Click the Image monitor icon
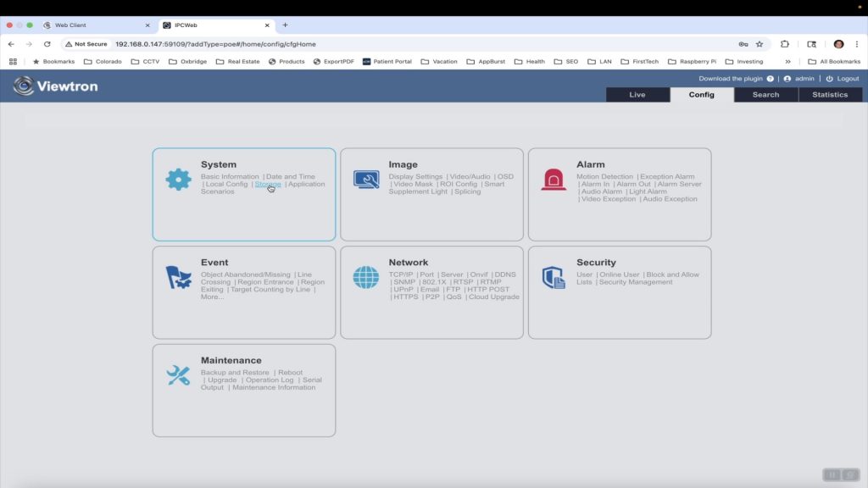 click(x=366, y=180)
